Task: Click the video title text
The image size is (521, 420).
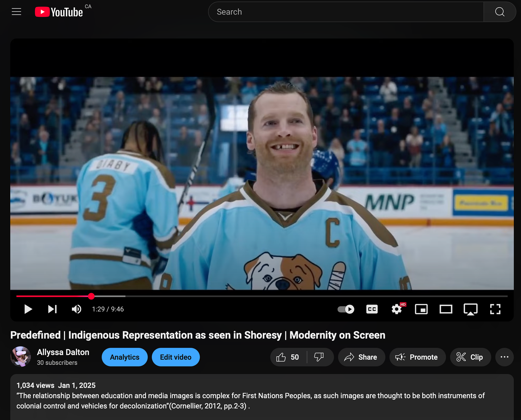Action: coord(198,335)
